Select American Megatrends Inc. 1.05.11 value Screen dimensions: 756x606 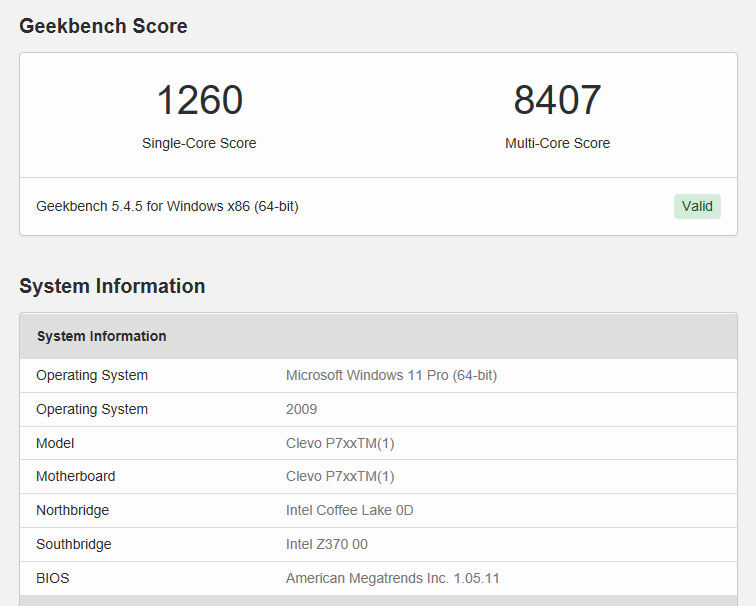coord(393,578)
